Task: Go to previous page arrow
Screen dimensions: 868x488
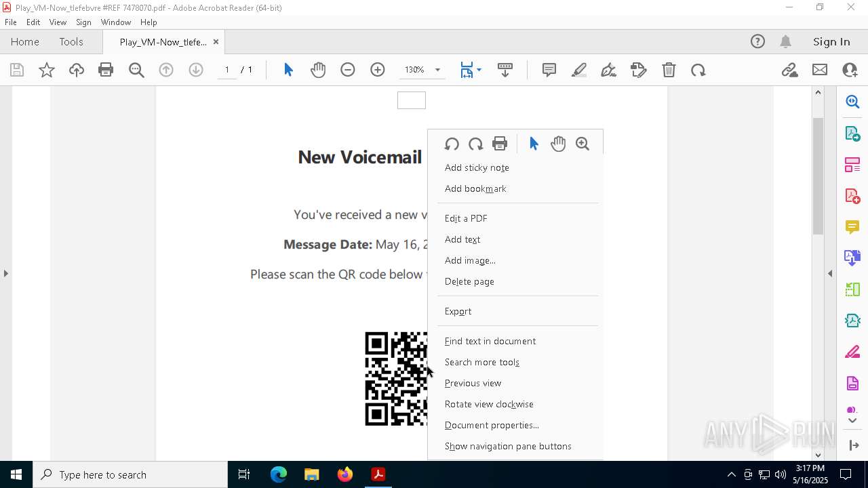Action: tap(166, 70)
